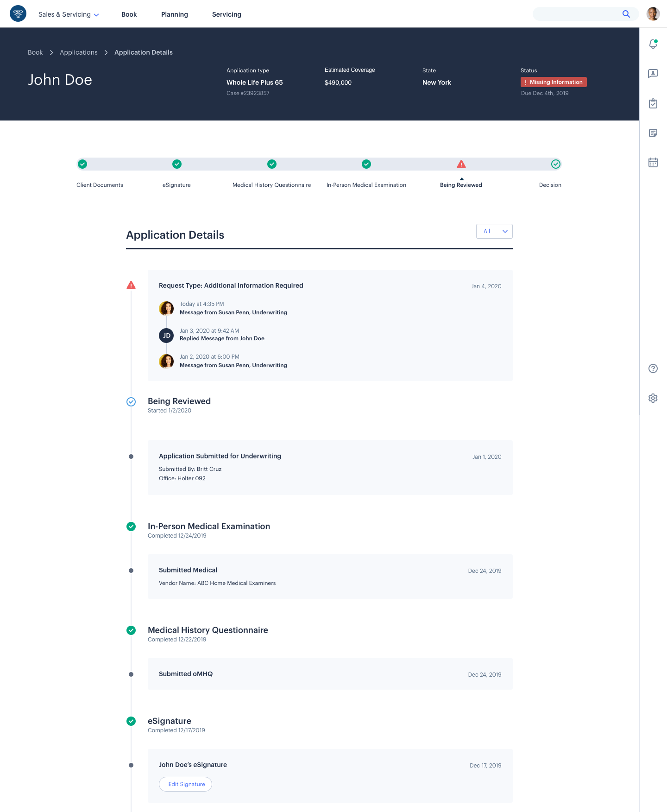Click the search magnifier icon
667x812 pixels.
click(x=626, y=14)
